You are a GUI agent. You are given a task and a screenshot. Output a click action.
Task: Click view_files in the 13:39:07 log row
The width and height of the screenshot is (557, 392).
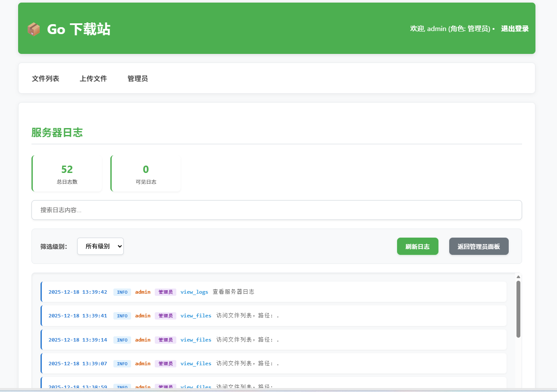(196, 364)
